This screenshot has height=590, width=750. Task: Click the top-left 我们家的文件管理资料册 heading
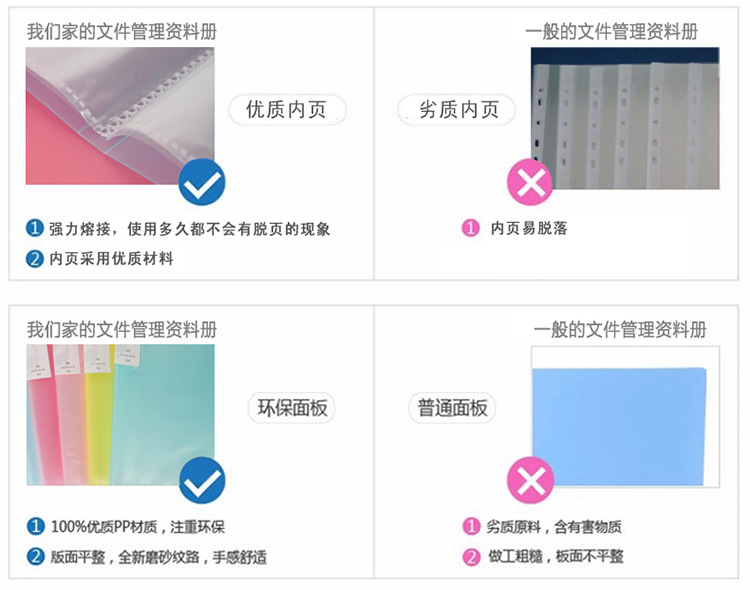[122, 32]
